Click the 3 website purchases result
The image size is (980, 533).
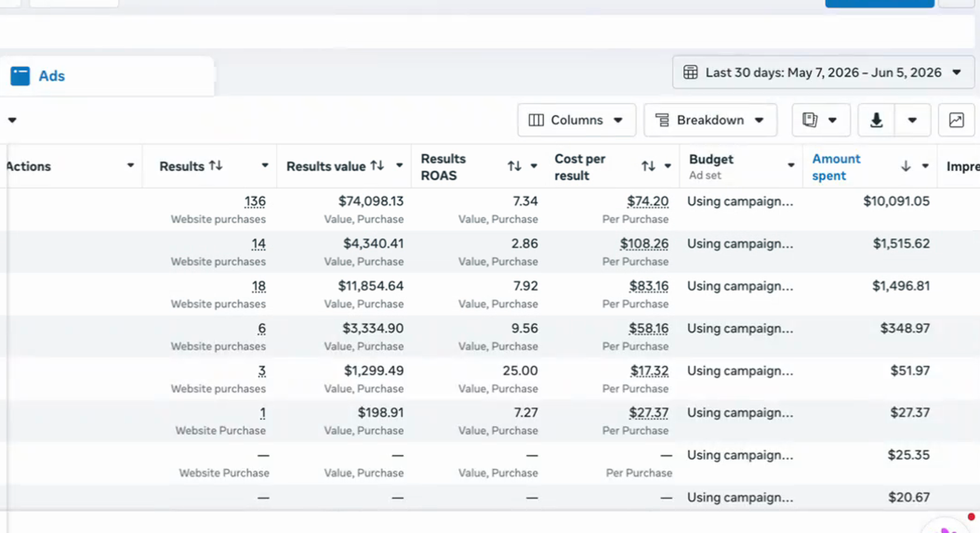pos(262,370)
